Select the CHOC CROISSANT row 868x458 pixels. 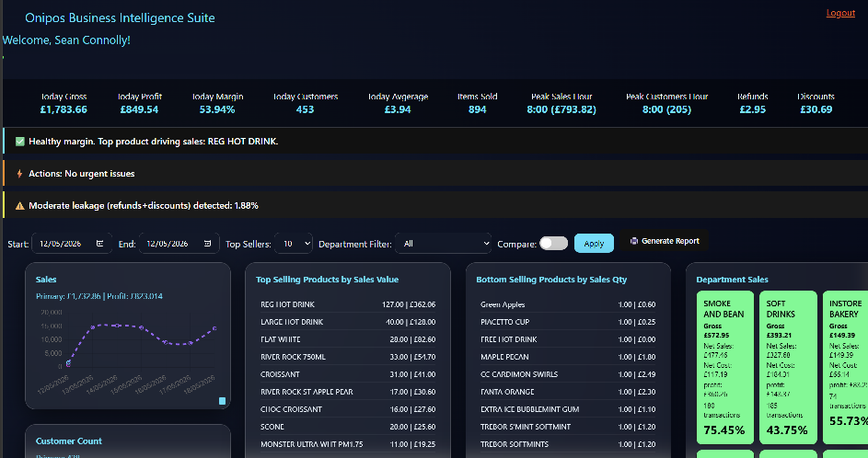click(348, 409)
